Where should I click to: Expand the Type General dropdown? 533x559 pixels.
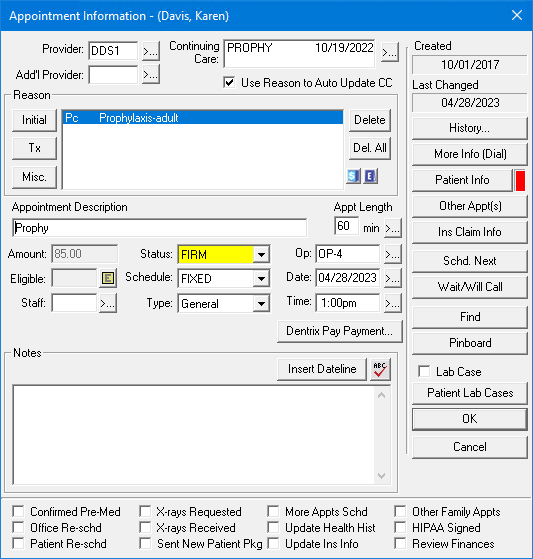coord(261,304)
